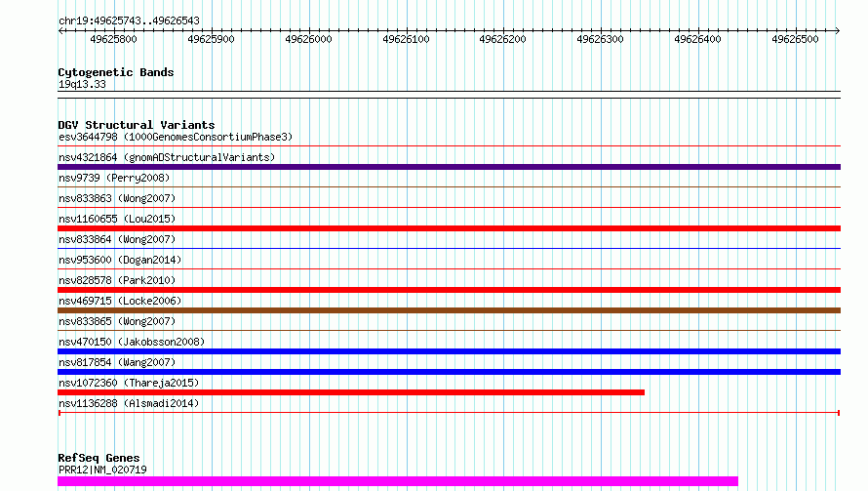This screenshot has height=491, width=868.
Task: Open the DGV Structural Variants track heading
Action: click(137, 125)
